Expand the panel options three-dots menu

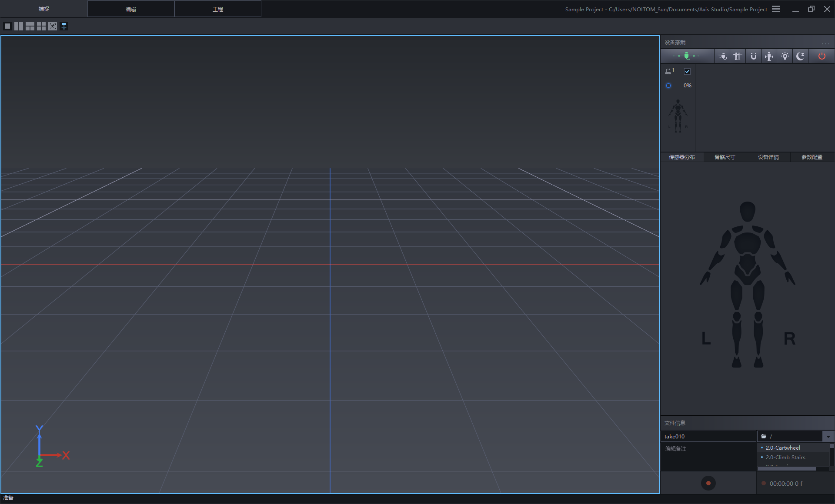click(825, 43)
